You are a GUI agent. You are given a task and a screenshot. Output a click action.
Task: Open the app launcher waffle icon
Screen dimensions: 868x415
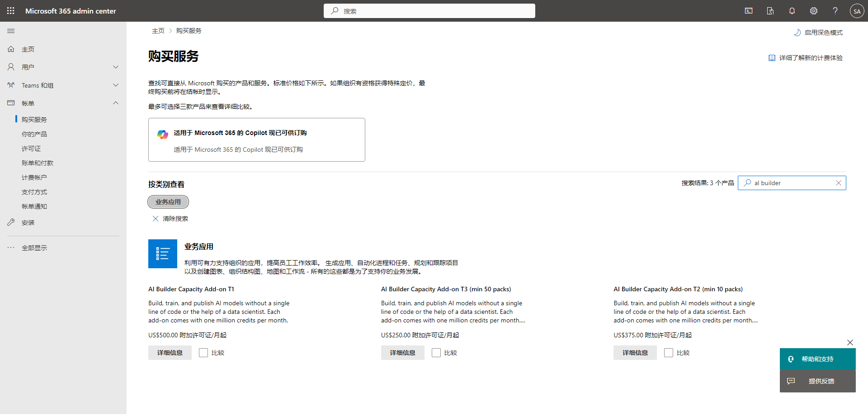[11, 11]
